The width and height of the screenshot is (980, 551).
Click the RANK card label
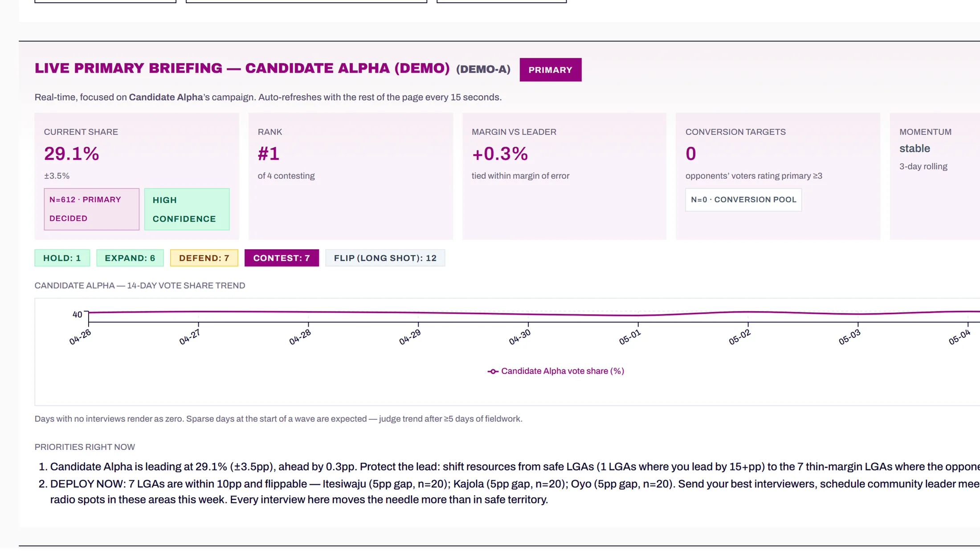[270, 132]
